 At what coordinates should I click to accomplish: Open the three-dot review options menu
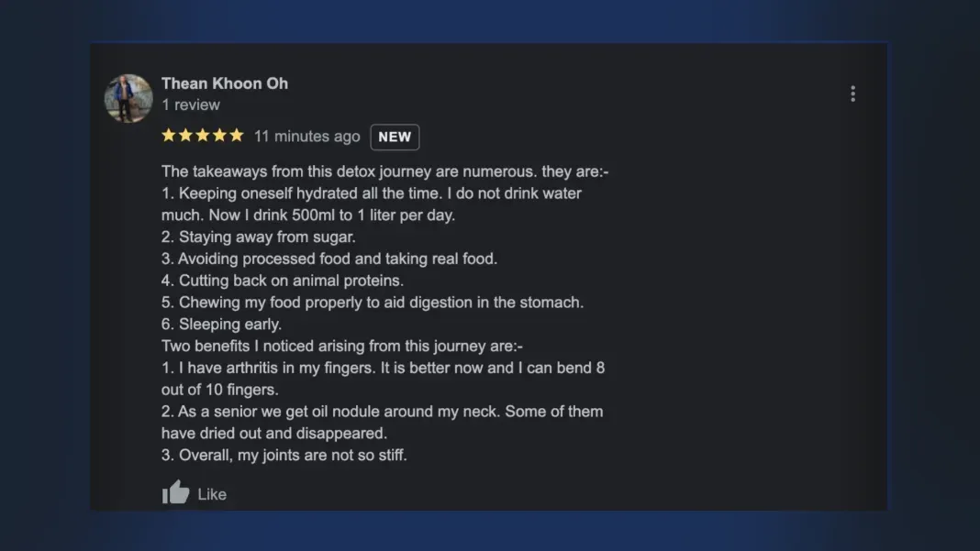point(852,94)
